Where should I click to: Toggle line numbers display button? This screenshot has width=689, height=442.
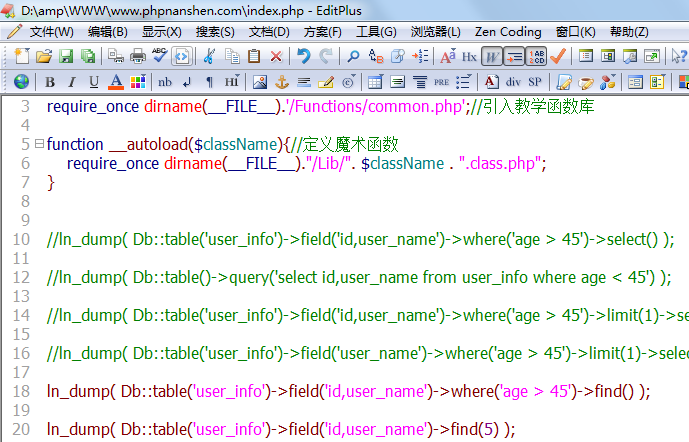[536, 56]
